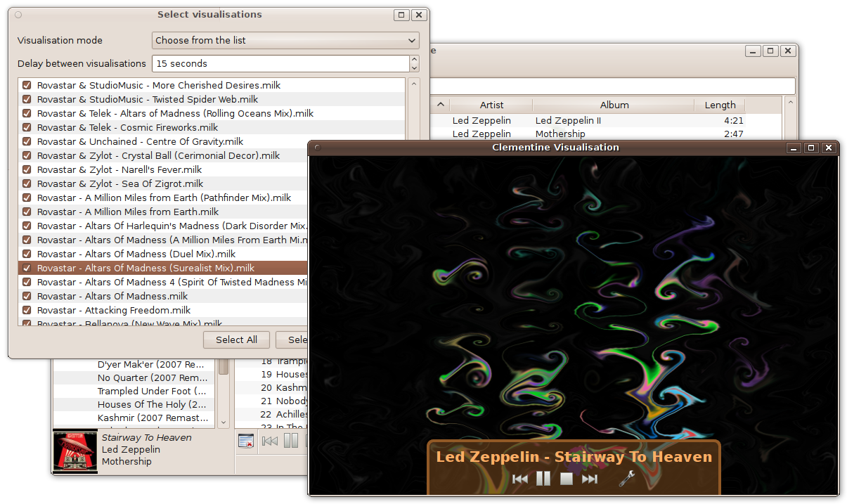Pause the song from the main window controls
Image resolution: width=847 pixels, height=504 pixels.
[290, 441]
